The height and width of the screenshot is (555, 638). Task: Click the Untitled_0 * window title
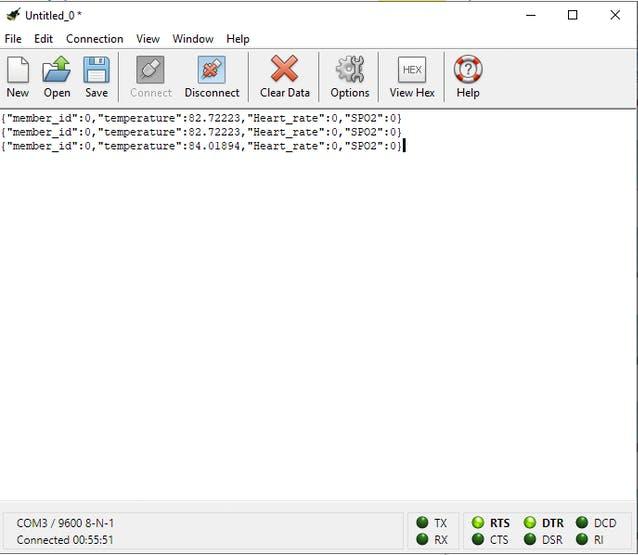click(53, 15)
